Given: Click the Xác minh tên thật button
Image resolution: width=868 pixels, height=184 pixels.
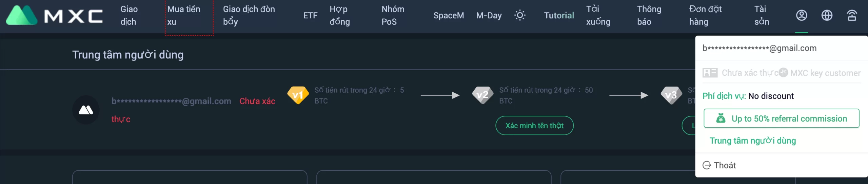Looking at the screenshot, I should [x=534, y=126].
